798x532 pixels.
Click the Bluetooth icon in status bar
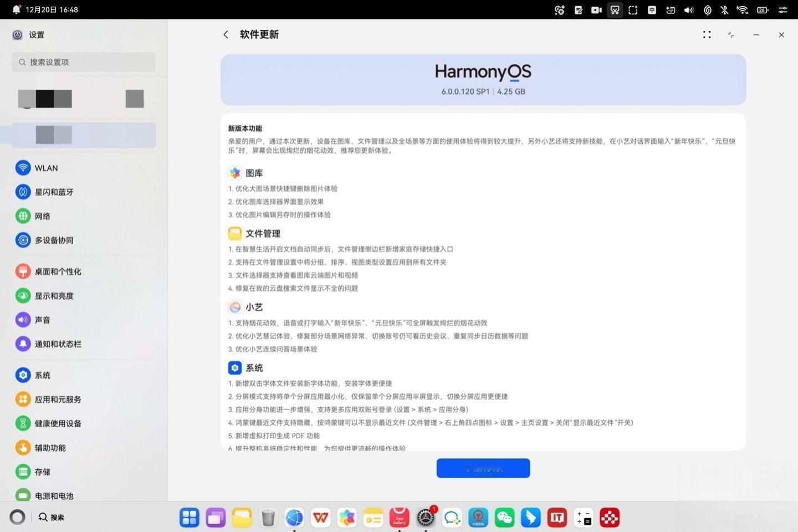724,9
